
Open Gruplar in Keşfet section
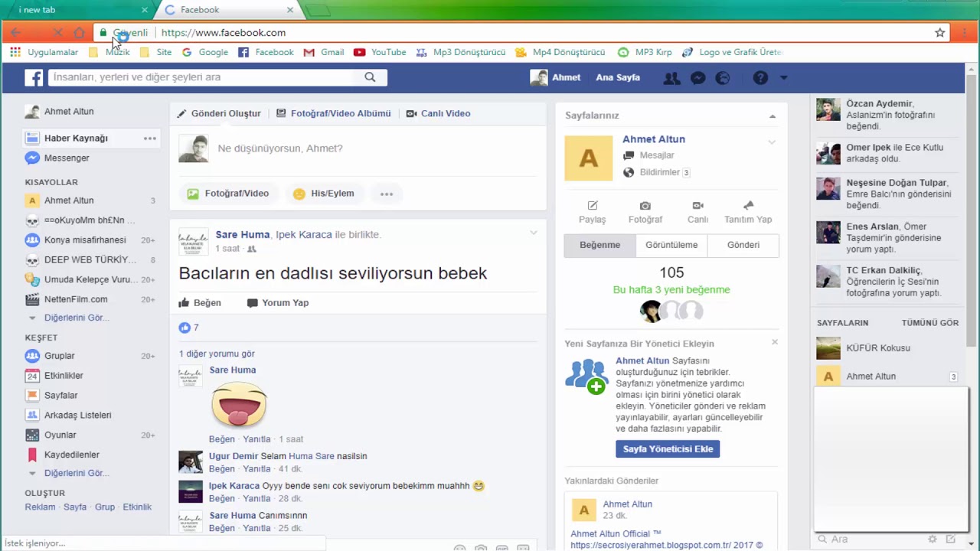point(59,356)
